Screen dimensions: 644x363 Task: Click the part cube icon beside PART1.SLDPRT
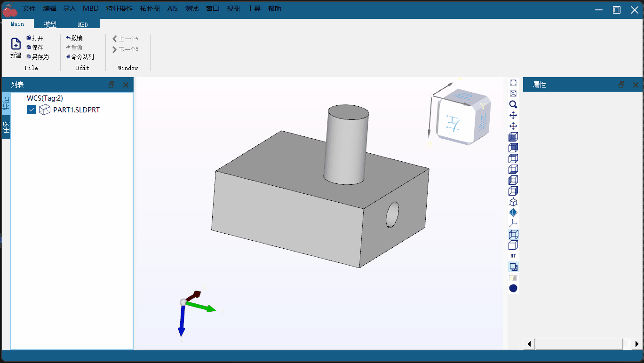(45, 110)
